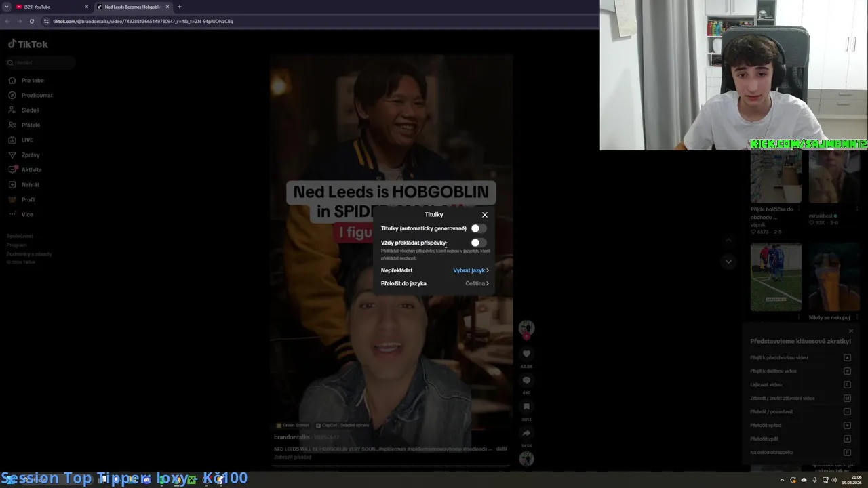Click the Podmínky a zásady link
This screenshot has width=868, height=488.
[x=29, y=254]
